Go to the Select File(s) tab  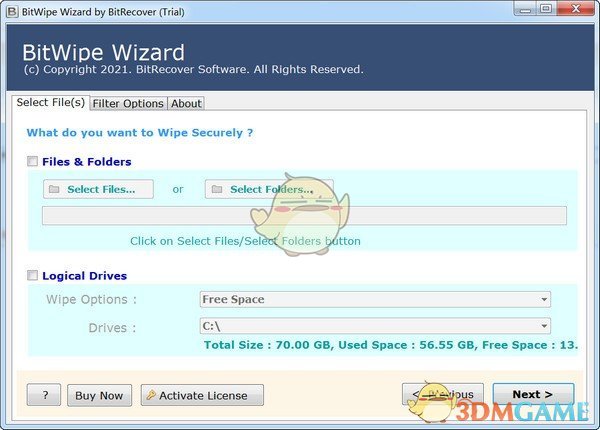(x=50, y=102)
